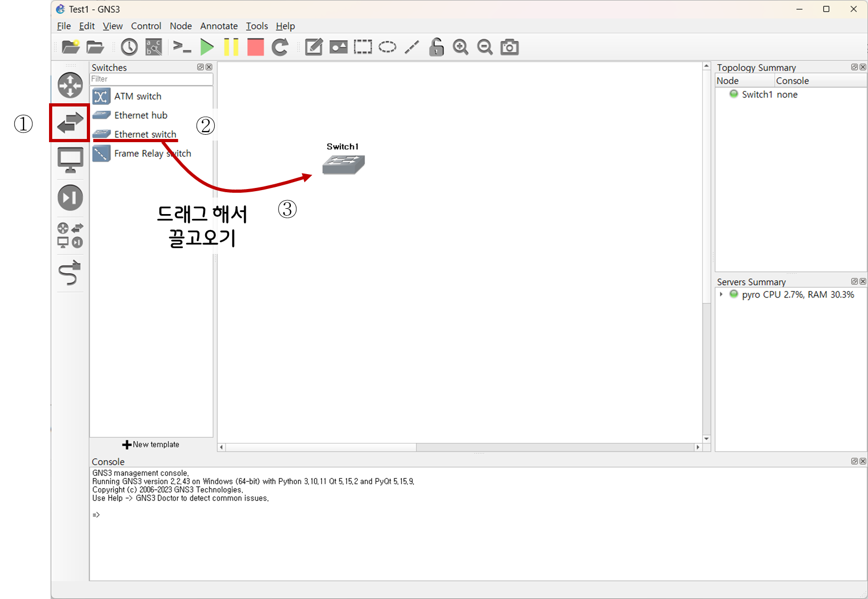This screenshot has height=599, width=868.
Task: Open console to all devices icon
Action: (182, 47)
